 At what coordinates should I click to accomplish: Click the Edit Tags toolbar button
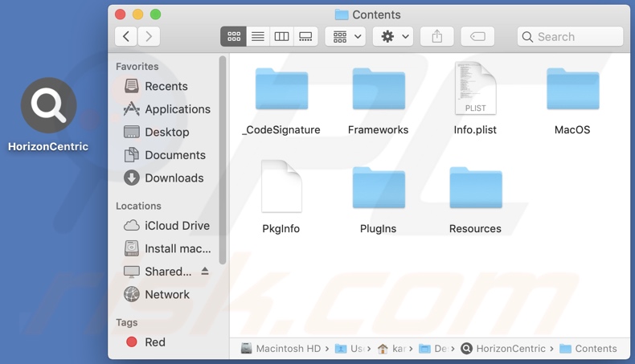click(x=477, y=36)
